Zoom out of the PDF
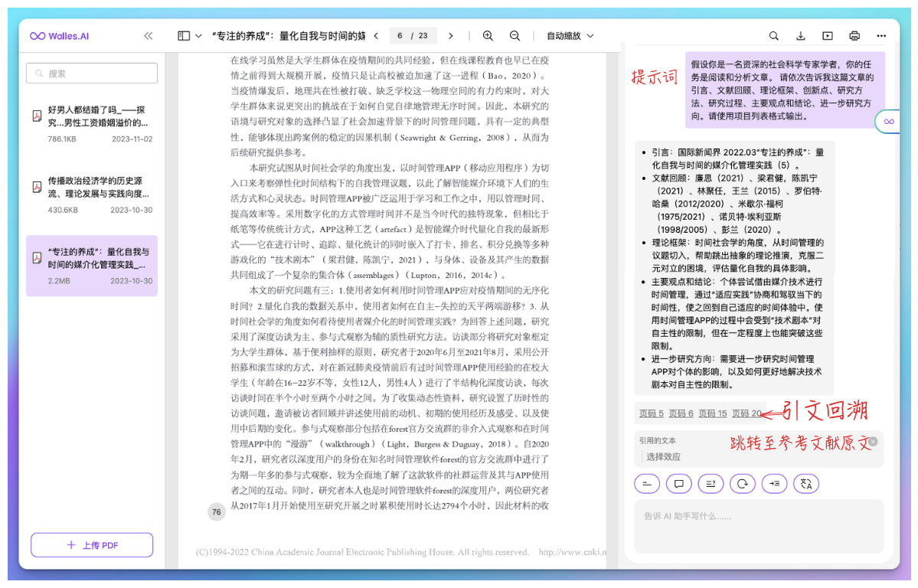This screenshot has width=918, height=588. click(x=515, y=36)
